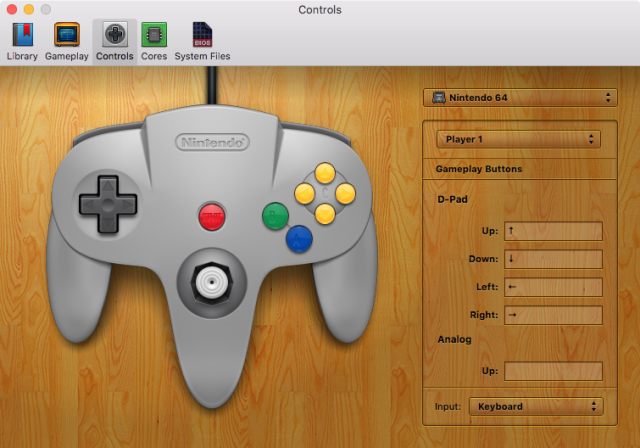This screenshot has width=640, height=448.
Task: Click the Input: label text
Action: pyautogui.click(x=447, y=407)
